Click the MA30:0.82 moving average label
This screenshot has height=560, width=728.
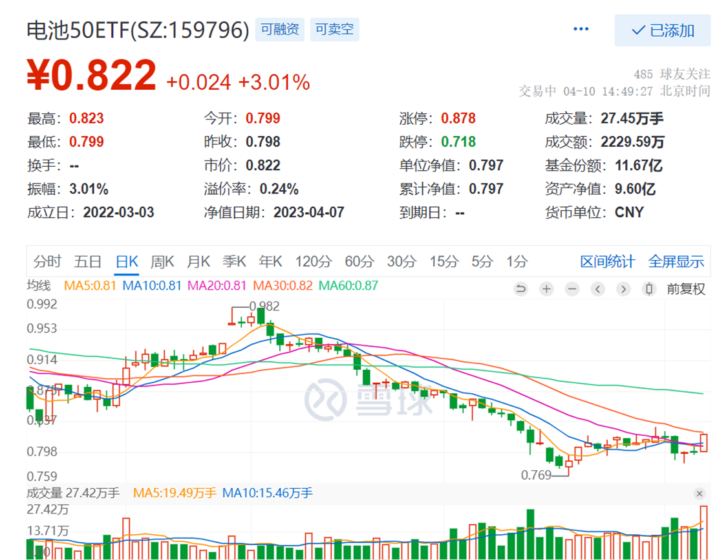click(283, 286)
